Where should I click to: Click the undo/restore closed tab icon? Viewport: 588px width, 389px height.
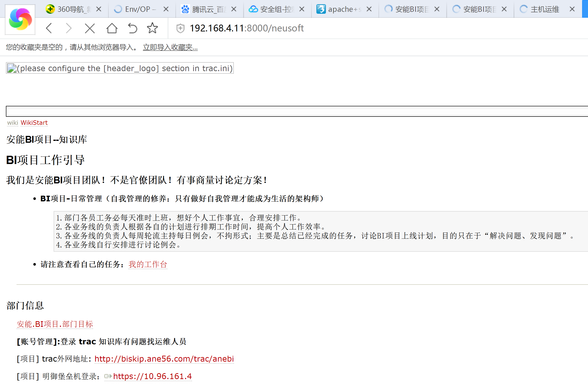tap(132, 28)
